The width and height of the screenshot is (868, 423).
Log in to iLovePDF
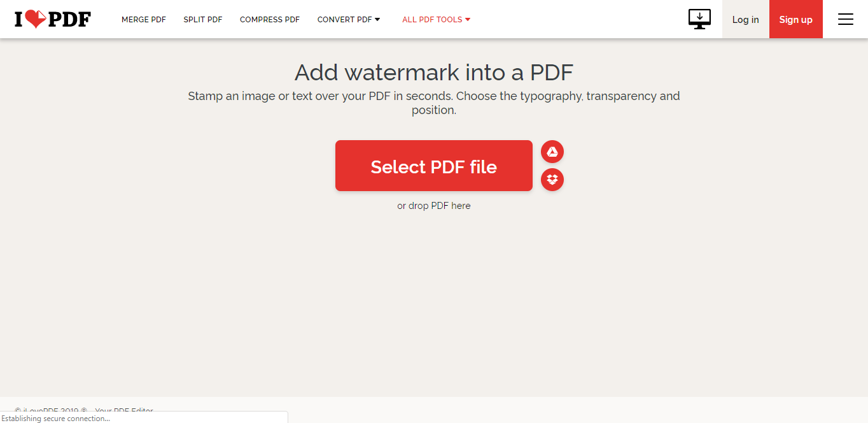(745, 19)
